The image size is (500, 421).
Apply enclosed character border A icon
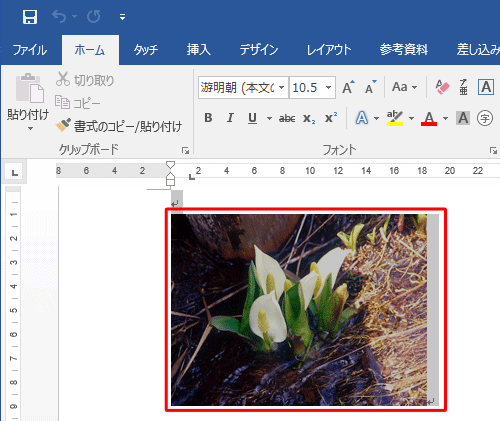(486, 87)
